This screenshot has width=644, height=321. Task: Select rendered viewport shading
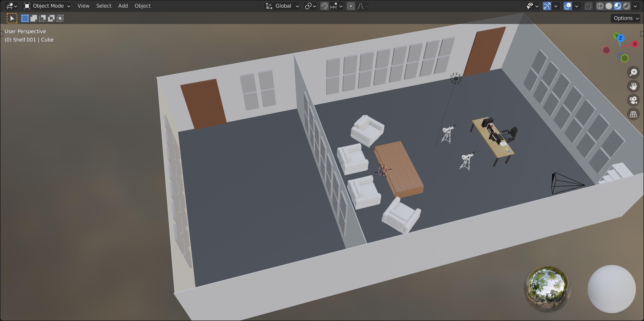coord(626,6)
